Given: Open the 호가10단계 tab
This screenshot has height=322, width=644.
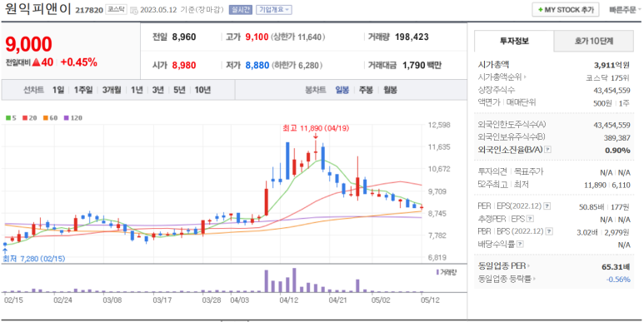Looking at the screenshot, I should coord(594,41).
